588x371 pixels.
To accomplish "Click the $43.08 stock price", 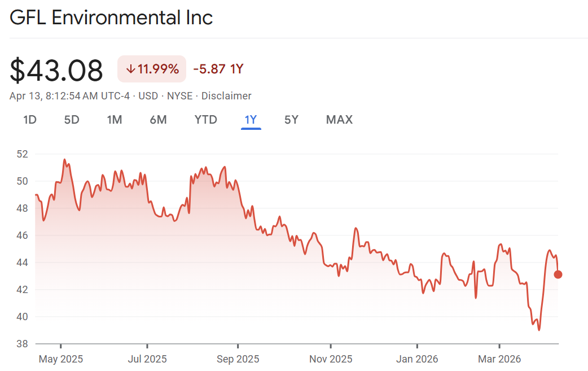I will tap(56, 71).
